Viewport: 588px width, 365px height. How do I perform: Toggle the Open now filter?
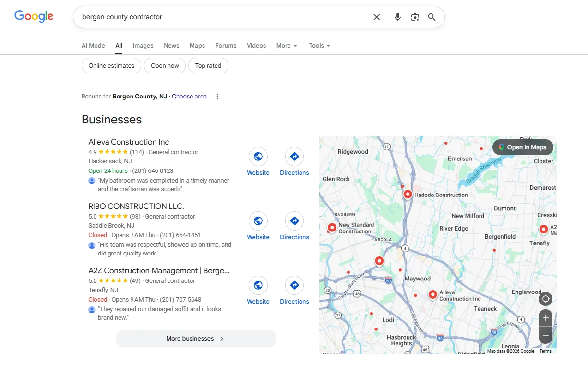[165, 66]
